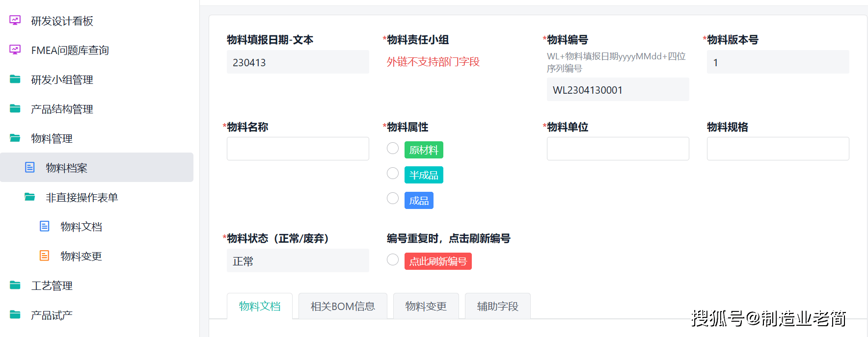Image resolution: width=868 pixels, height=337 pixels.
Task: Click the 非直接操作表单 folder icon
Action: 30,197
